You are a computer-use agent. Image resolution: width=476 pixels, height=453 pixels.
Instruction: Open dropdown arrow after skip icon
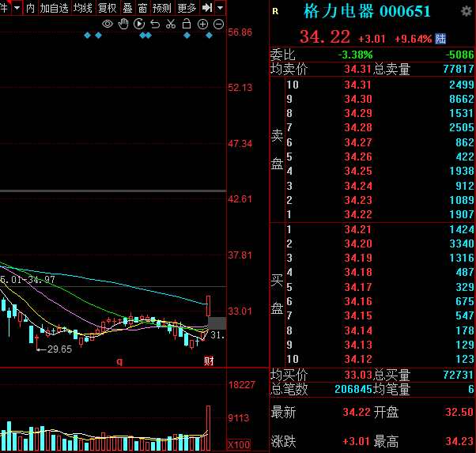click(221, 8)
